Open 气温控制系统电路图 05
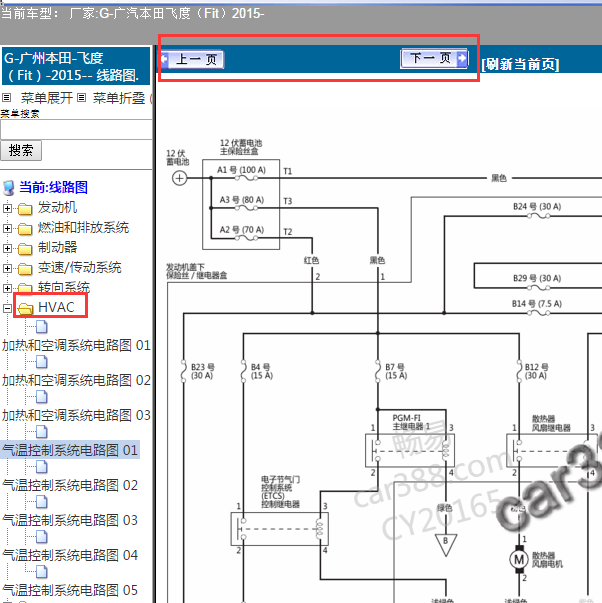The width and height of the screenshot is (602, 603). tap(70, 590)
